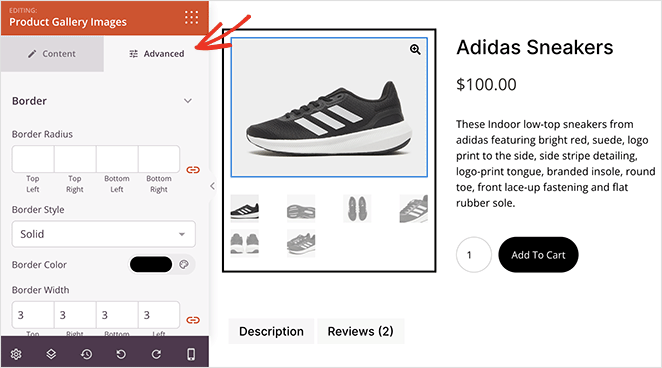Viewport: 662px width, 368px height.
Task: Open the layers navigation icon
Action: pyautogui.click(x=51, y=354)
